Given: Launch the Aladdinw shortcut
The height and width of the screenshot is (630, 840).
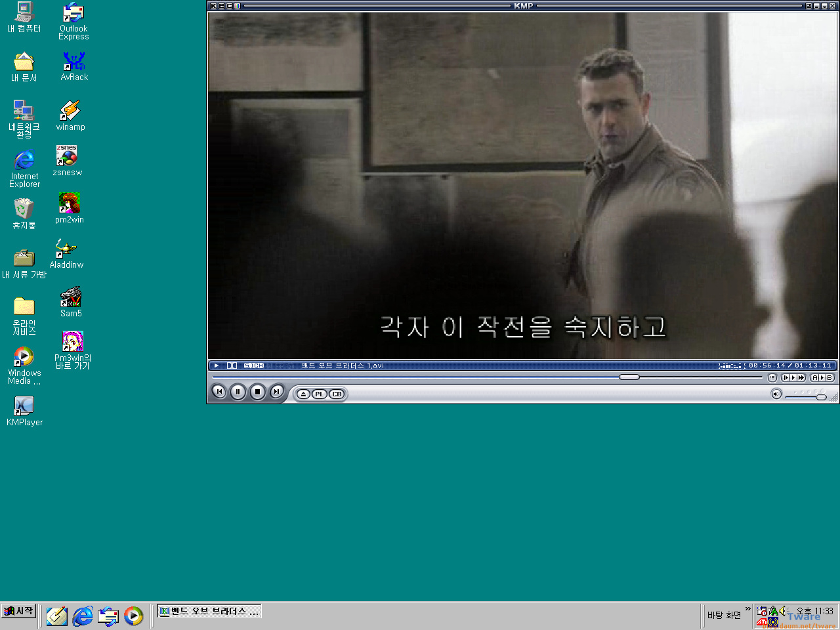Looking at the screenshot, I should coord(67,253).
